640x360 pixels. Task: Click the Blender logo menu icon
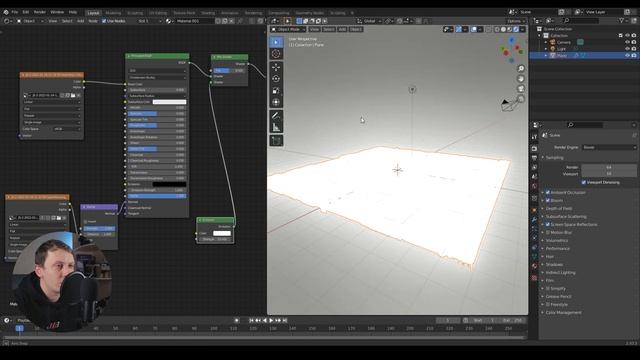(x=6, y=12)
